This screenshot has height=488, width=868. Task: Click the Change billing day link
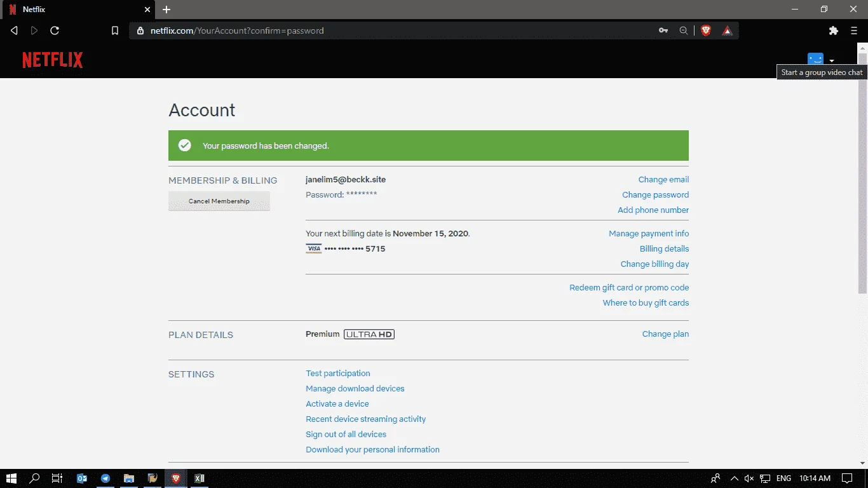click(x=654, y=264)
